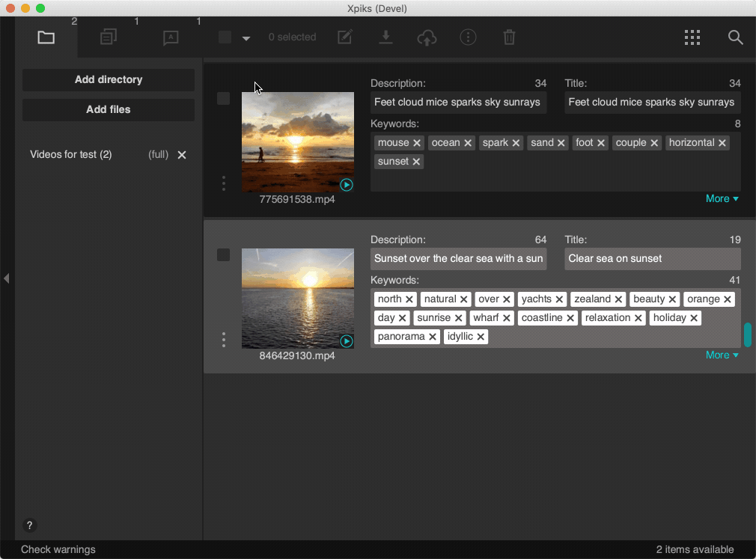Check the checkbox for 775691538.mp4
The height and width of the screenshot is (559, 756).
[224, 99]
